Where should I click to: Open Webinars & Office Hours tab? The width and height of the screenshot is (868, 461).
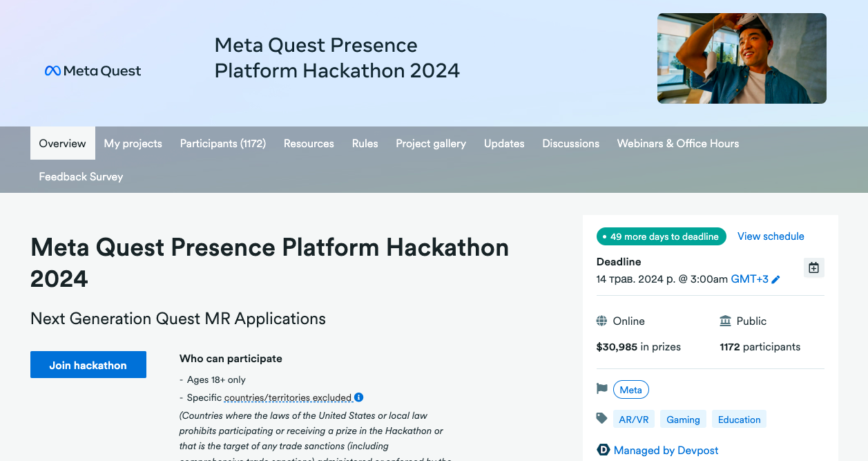click(x=678, y=143)
